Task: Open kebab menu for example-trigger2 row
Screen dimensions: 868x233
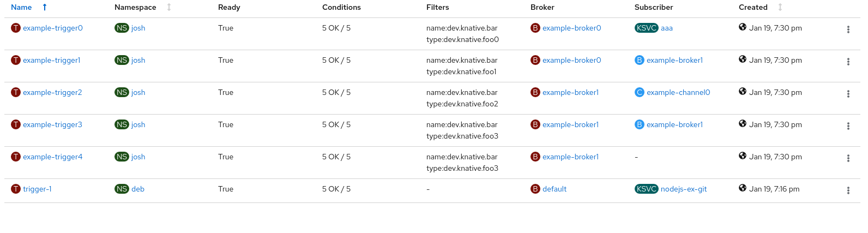Action: (848, 94)
